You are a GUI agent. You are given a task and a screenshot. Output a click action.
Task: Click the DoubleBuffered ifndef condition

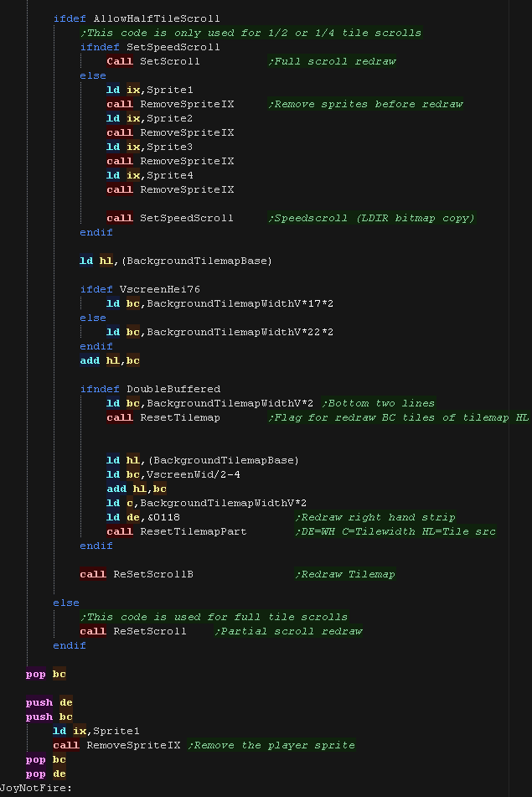pos(173,389)
